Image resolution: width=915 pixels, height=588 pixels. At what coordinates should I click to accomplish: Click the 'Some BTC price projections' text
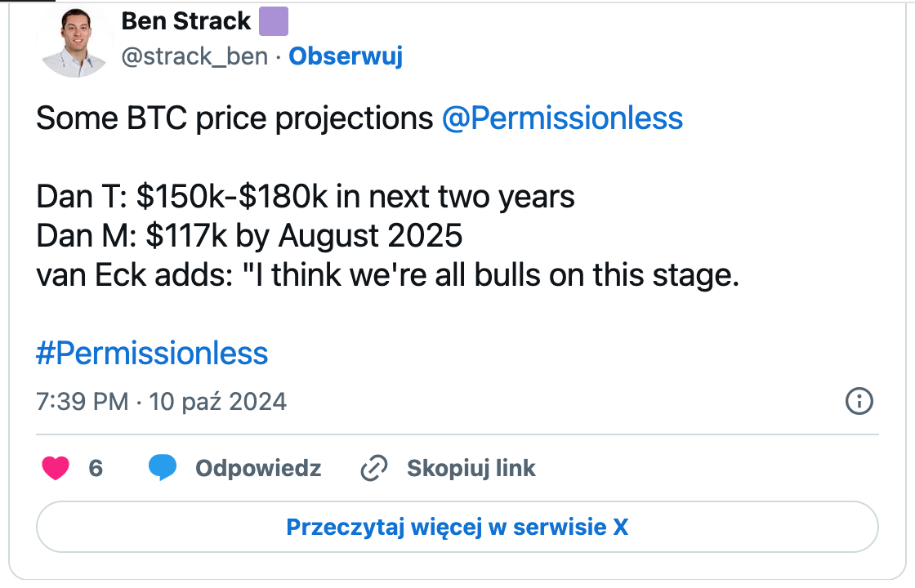(234, 118)
